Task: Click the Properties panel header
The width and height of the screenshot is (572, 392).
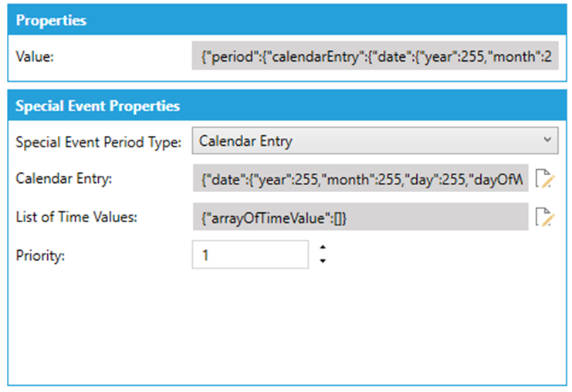Action: (x=286, y=21)
